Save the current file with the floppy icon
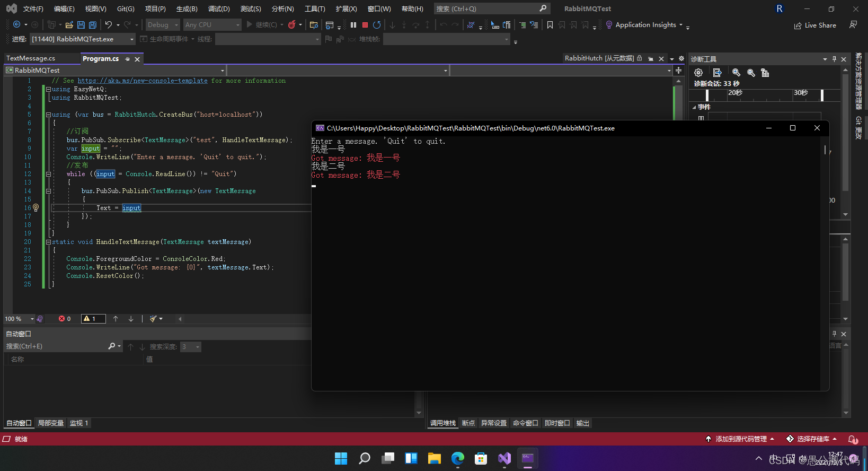868x471 pixels. pos(81,24)
